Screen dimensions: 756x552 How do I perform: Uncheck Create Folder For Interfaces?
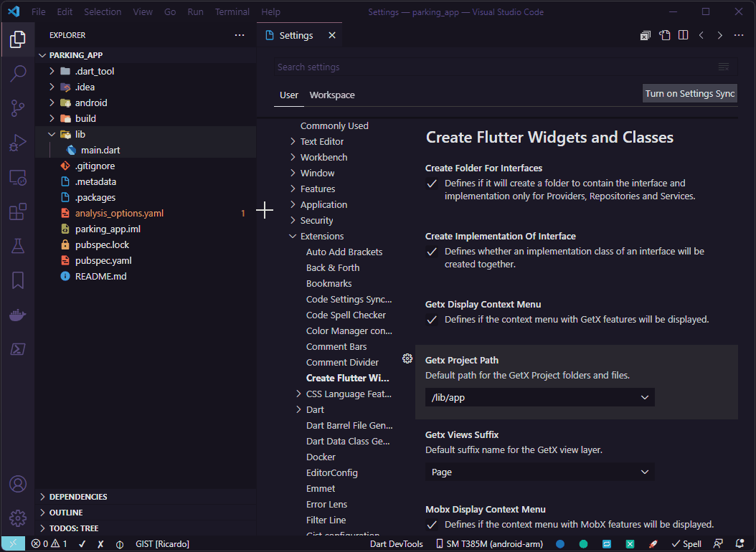[432, 184]
